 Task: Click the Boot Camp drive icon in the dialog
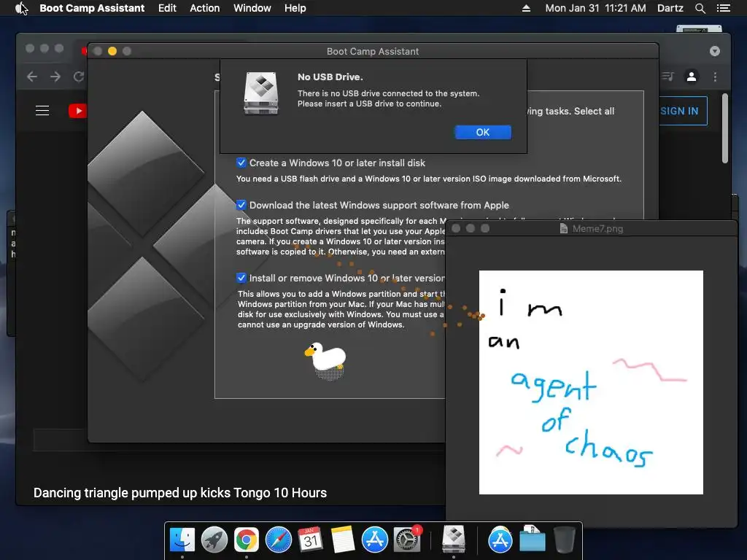click(x=260, y=93)
